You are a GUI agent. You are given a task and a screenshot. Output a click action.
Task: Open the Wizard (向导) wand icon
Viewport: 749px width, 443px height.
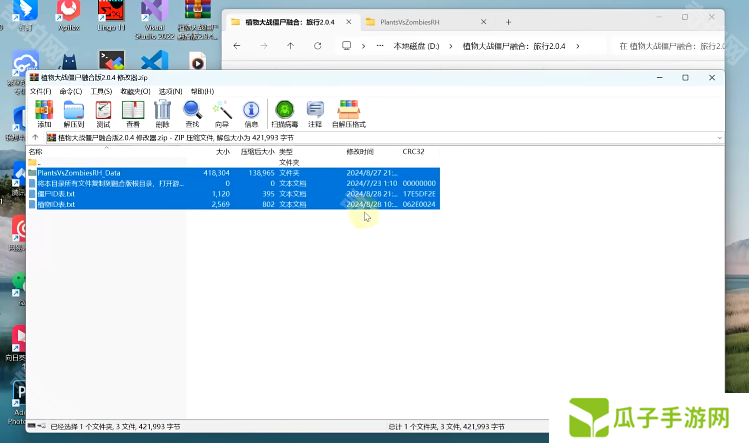pyautogui.click(x=222, y=114)
